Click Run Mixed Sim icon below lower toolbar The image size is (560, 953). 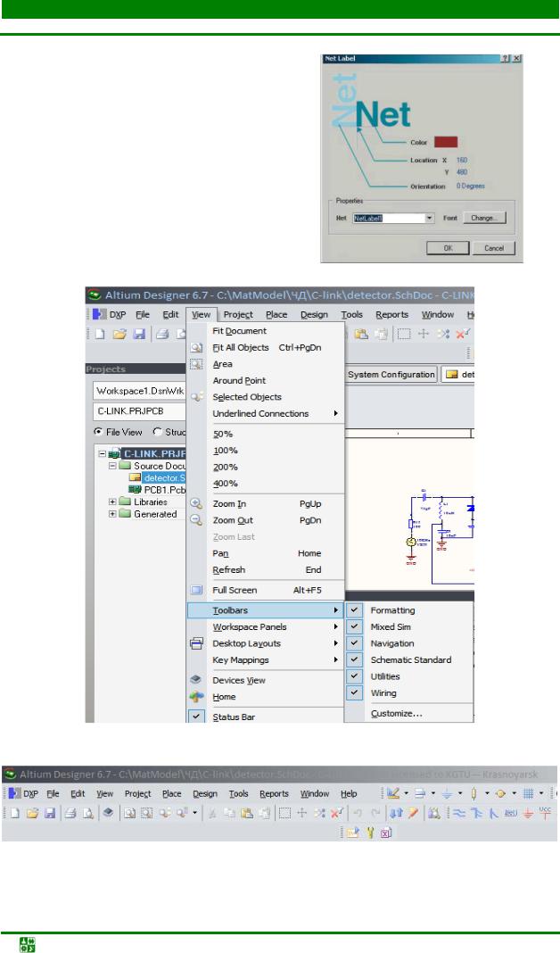coord(353,833)
